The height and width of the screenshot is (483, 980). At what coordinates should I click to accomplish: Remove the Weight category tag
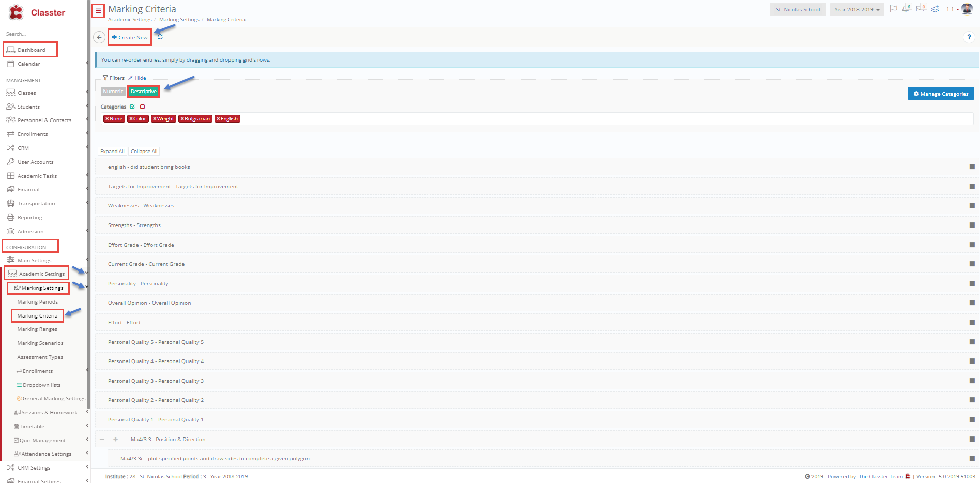coord(155,119)
